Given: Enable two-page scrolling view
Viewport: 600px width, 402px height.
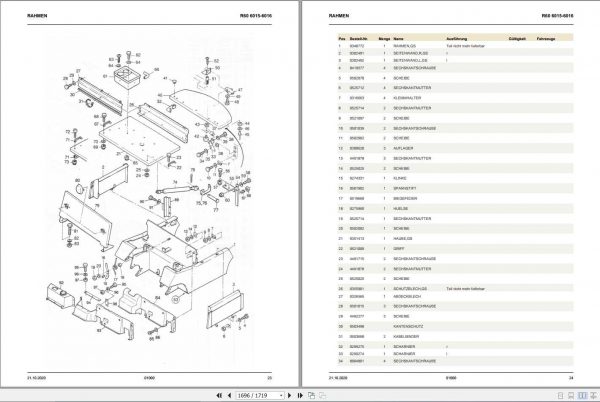Looking at the screenshot, I should 594,395.
